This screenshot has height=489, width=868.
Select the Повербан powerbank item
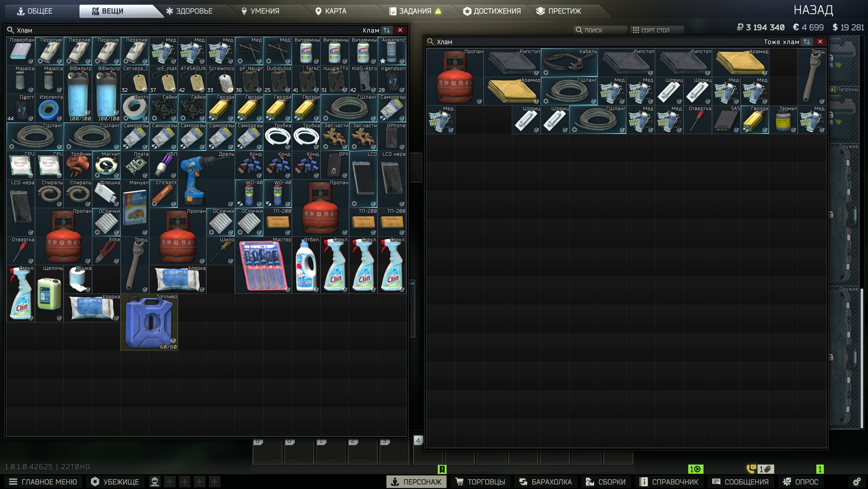tap(20, 51)
